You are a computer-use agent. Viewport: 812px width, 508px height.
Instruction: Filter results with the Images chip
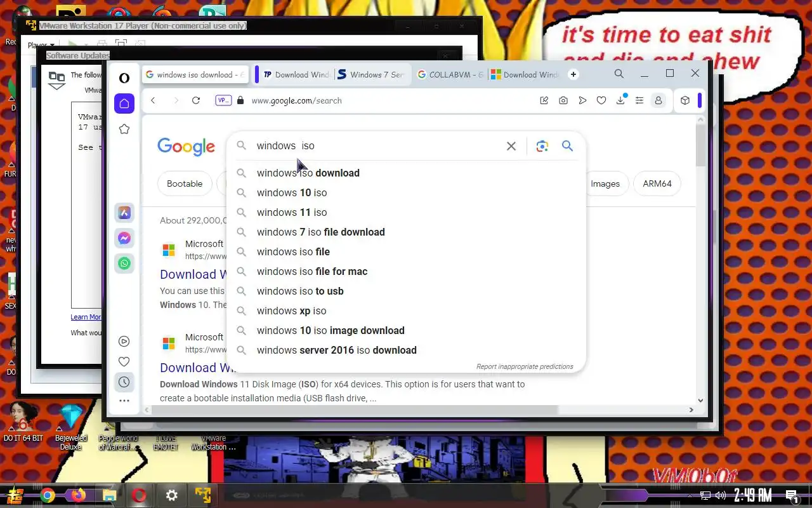point(605,184)
